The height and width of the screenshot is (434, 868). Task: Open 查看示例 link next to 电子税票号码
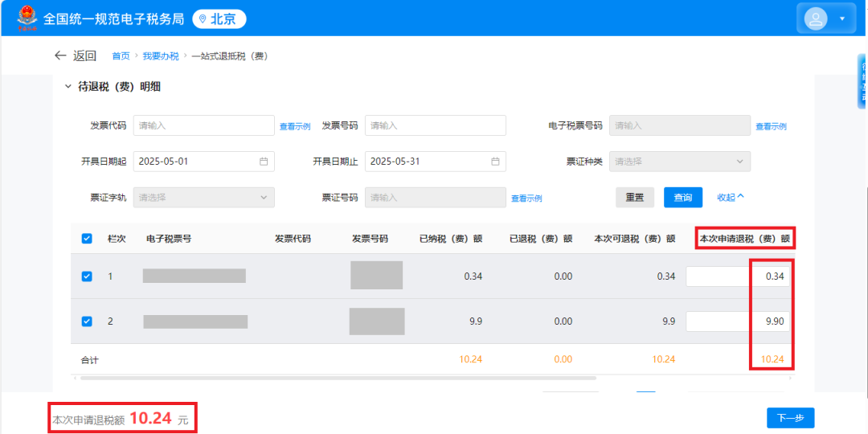(x=771, y=126)
